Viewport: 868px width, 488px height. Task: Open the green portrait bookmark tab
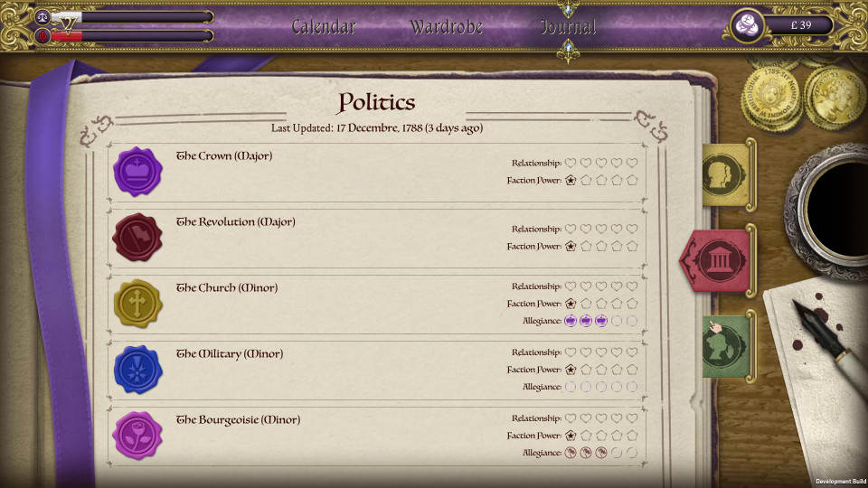(x=726, y=345)
